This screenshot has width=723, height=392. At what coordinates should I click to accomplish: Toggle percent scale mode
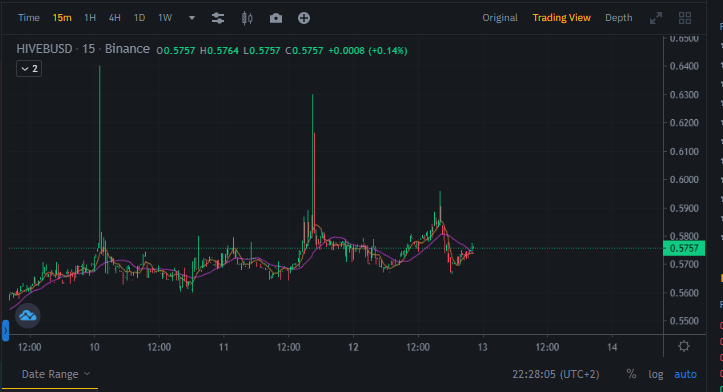coord(631,374)
